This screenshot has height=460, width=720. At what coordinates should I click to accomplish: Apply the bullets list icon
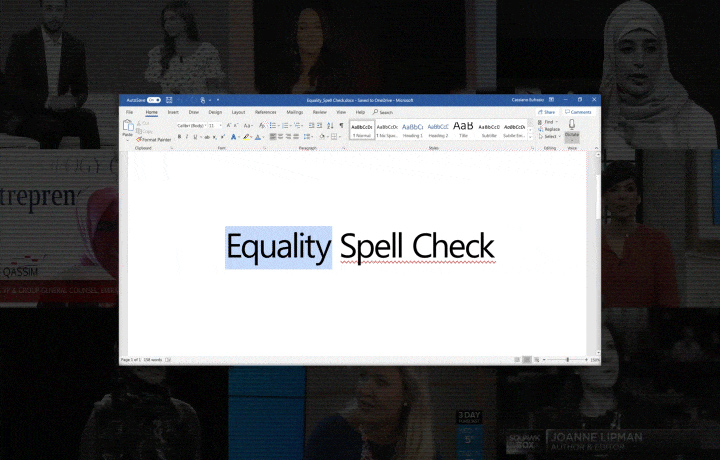pyautogui.click(x=273, y=126)
